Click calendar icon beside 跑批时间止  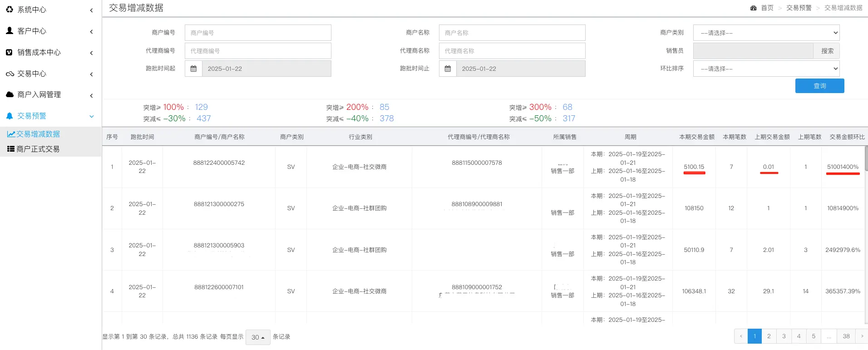click(x=448, y=69)
